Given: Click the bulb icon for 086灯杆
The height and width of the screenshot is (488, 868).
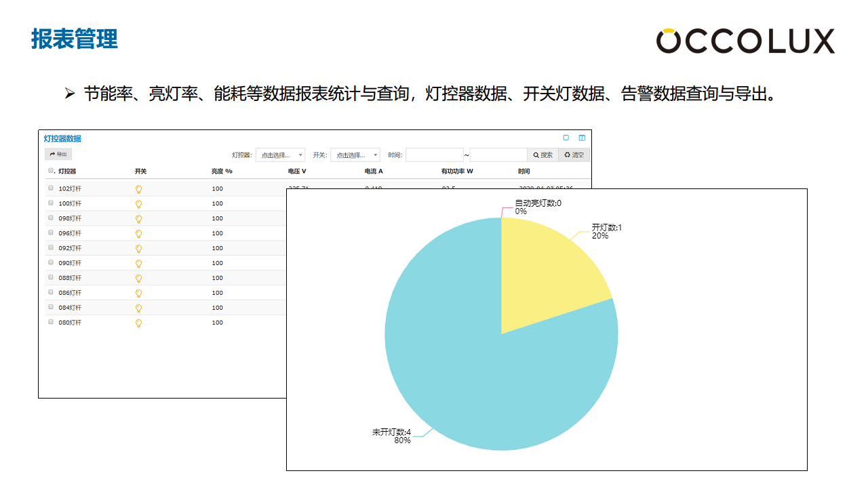Looking at the screenshot, I should click(139, 293).
